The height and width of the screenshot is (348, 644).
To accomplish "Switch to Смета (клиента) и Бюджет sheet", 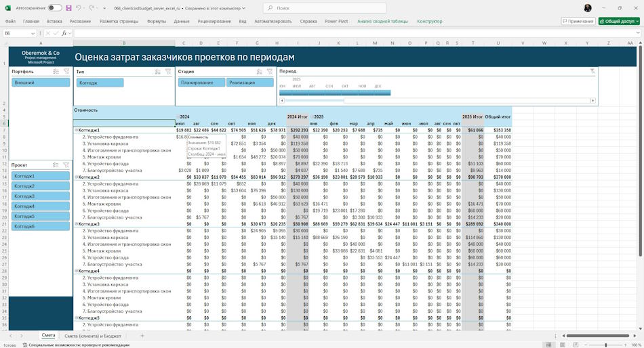I will 93,336.
